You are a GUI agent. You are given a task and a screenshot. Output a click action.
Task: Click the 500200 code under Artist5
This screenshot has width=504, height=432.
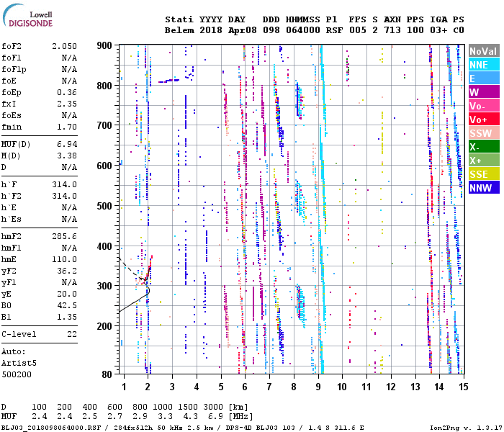17,374
